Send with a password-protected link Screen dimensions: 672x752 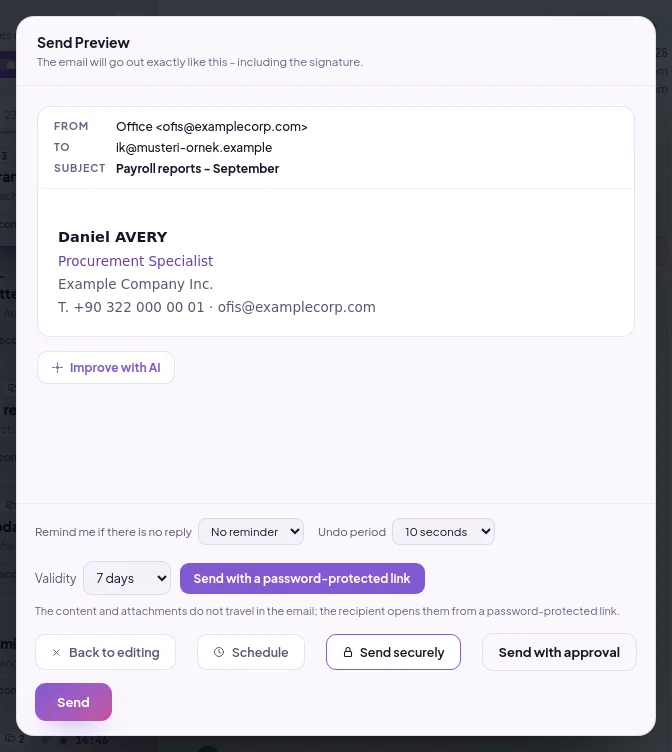tap(302, 578)
